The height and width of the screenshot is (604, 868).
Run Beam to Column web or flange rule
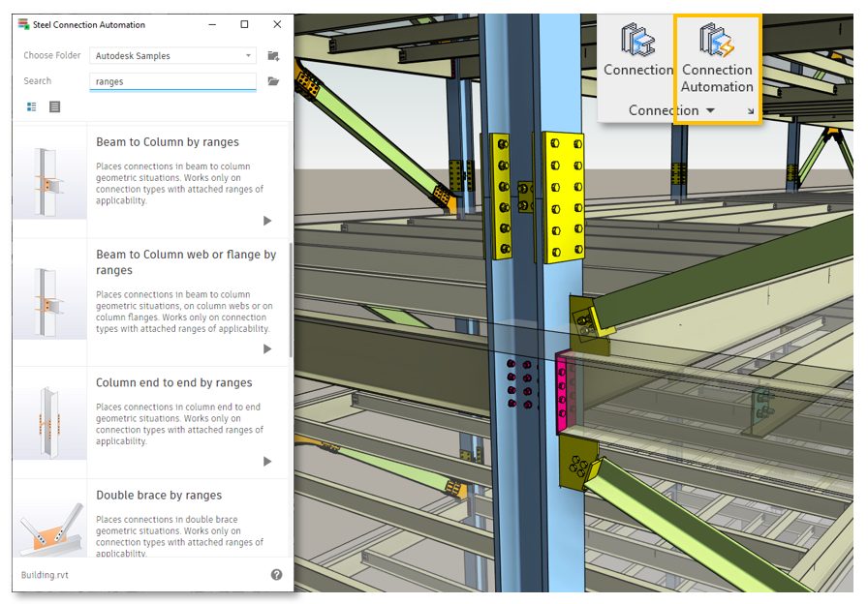[267, 349]
